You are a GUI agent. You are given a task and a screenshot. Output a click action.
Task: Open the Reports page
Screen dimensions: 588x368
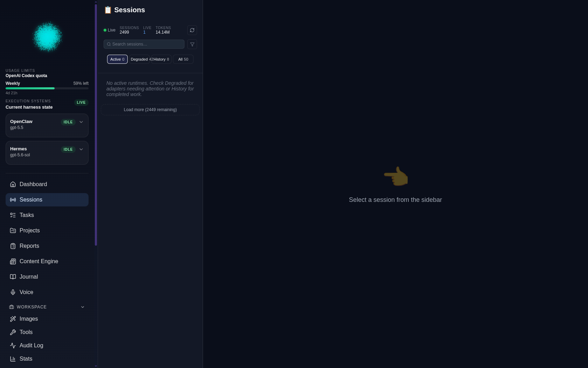click(47, 246)
